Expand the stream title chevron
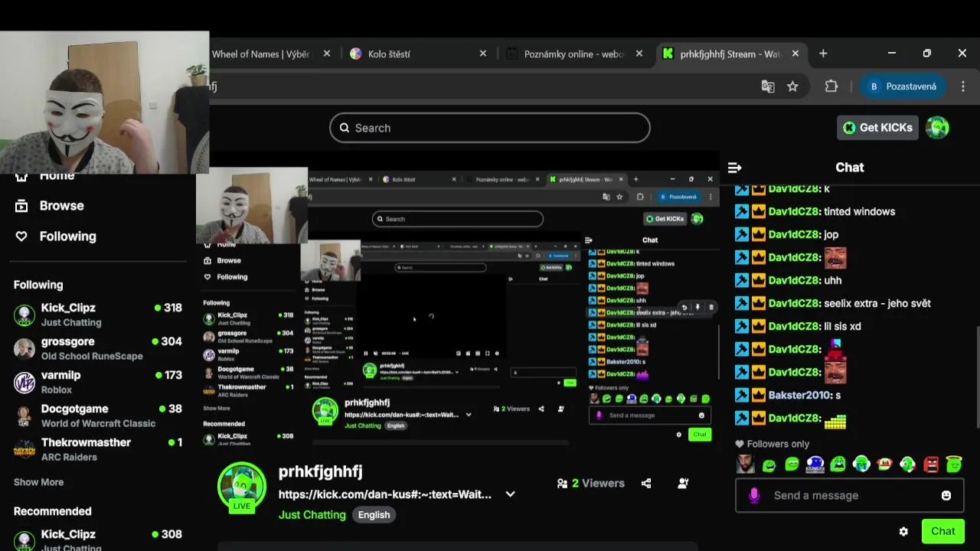 coord(510,494)
